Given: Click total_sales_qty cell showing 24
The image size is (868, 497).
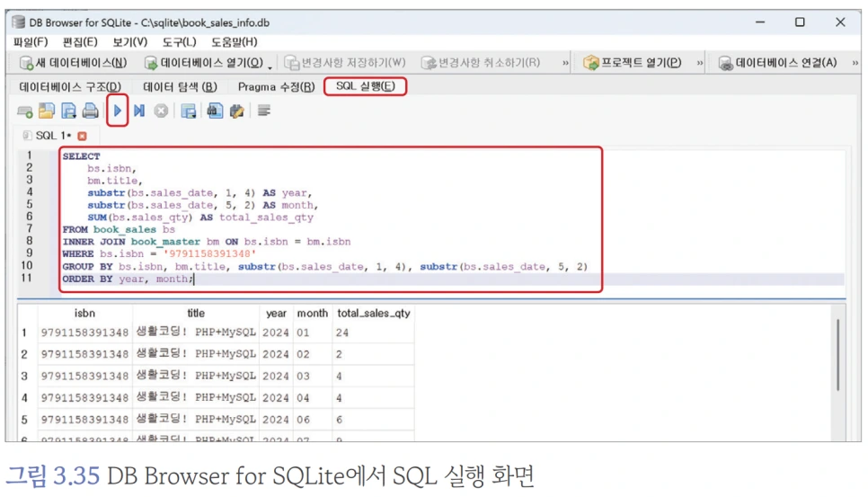Looking at the screenshot, I should click(373, 333).
